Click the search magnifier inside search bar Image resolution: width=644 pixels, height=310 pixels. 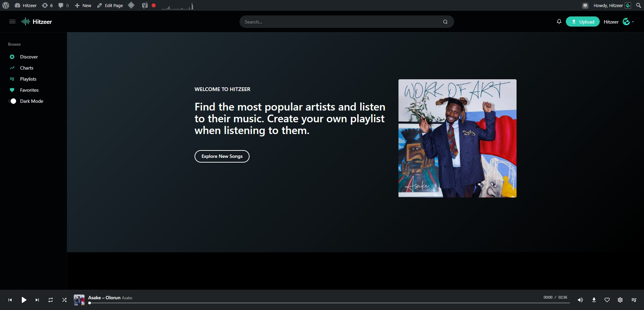tap(445, 22)
